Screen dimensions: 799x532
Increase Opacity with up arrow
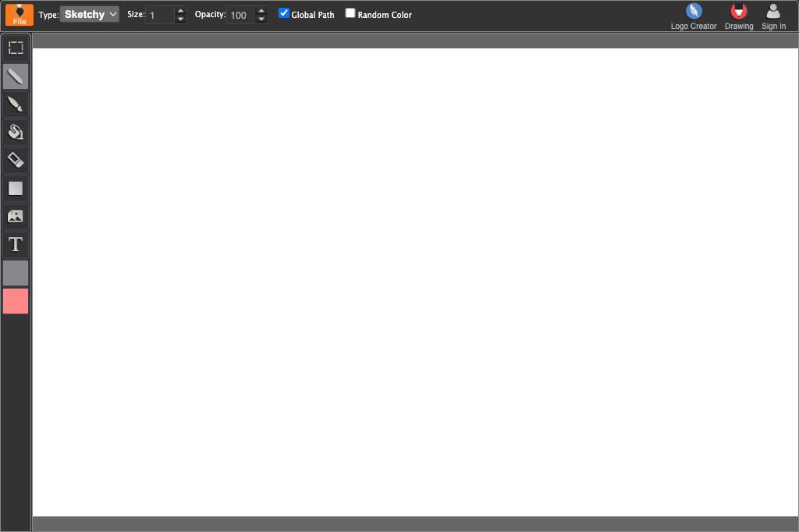tap(261, 11)
